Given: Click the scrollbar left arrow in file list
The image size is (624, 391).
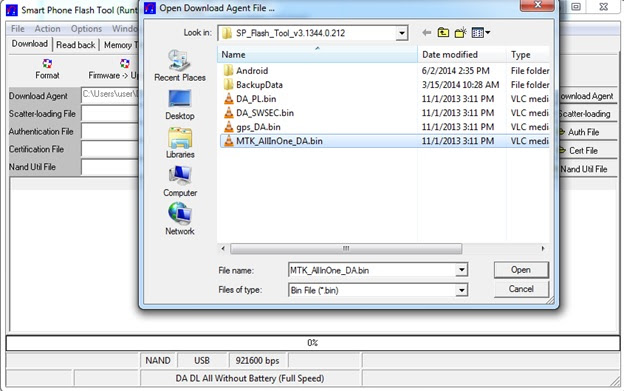Looking at the screenshot, I should point(223,249).
